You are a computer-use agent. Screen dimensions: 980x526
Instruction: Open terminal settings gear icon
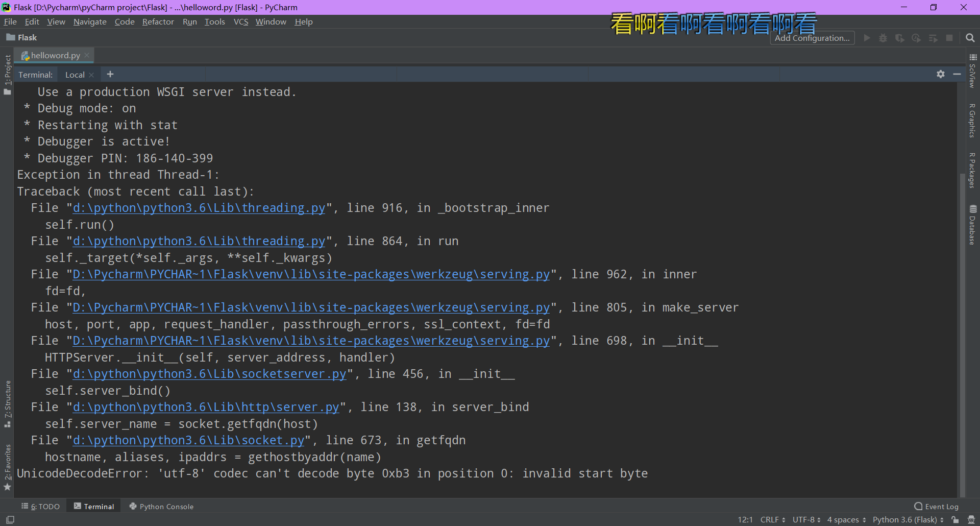pos(941,74)
